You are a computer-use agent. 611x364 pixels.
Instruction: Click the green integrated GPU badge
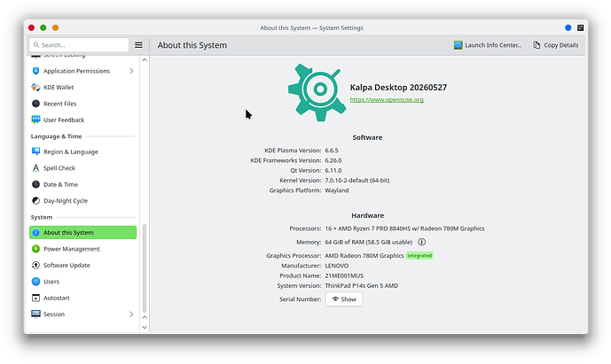pyautogui.click(x=419, y=256)
